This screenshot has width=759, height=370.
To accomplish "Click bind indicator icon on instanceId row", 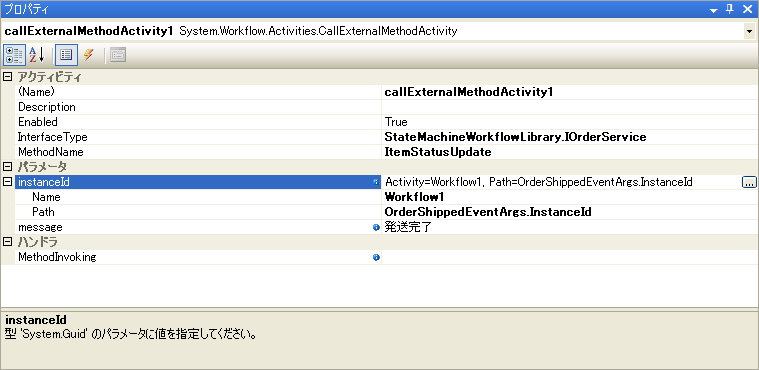I will click(x=376, y=182).
